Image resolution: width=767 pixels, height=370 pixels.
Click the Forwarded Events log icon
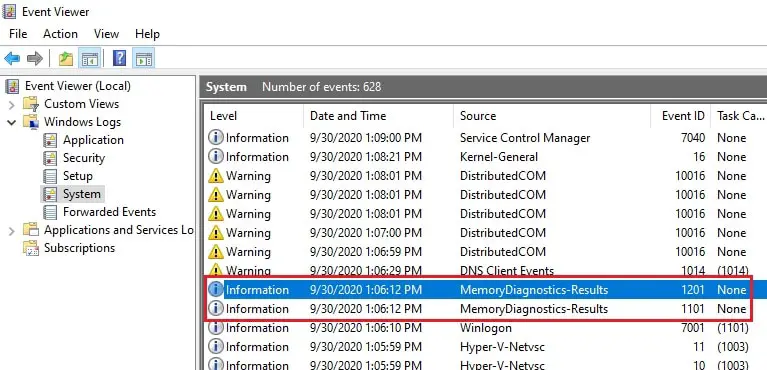pyautogui.click(x=50, y=212)
